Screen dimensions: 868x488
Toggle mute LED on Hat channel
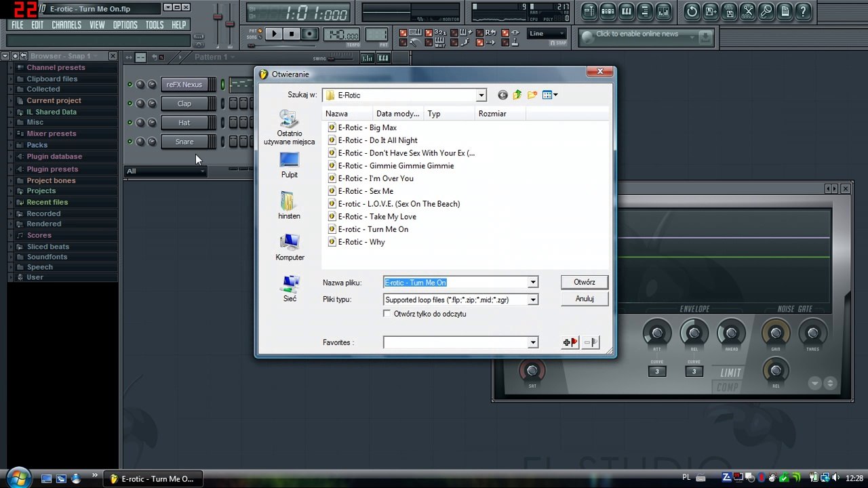pos(130,123)
